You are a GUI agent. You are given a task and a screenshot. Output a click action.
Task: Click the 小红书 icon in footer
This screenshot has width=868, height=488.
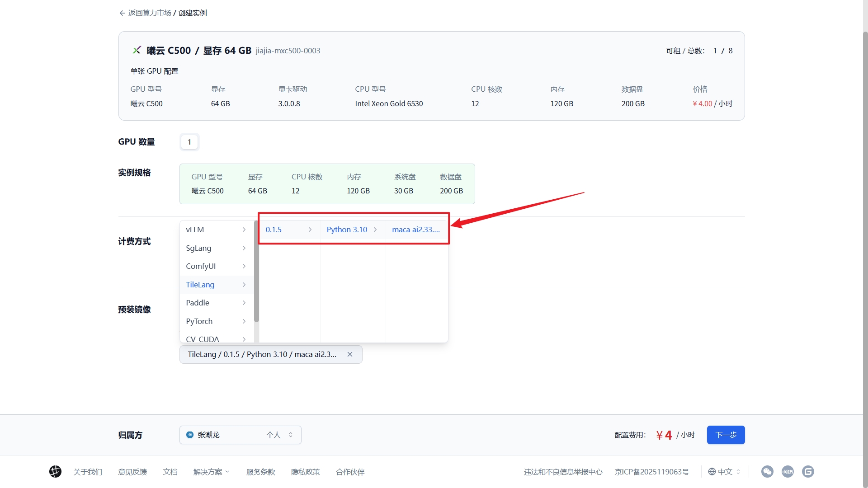click(x=788, y=472)
